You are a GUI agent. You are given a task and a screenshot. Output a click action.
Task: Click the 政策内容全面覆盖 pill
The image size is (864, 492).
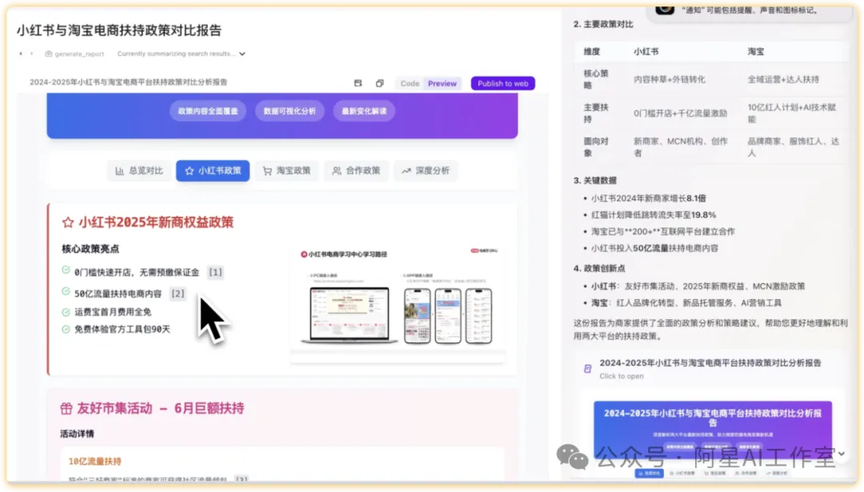(208, 111)
